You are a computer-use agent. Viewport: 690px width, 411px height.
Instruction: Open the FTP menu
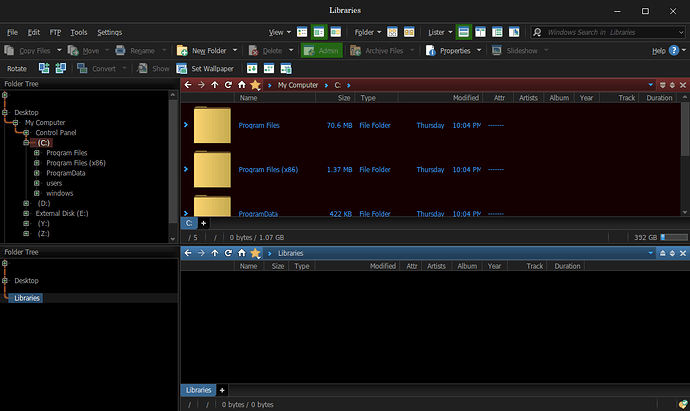pyautogui.click(x=55, y=32)
